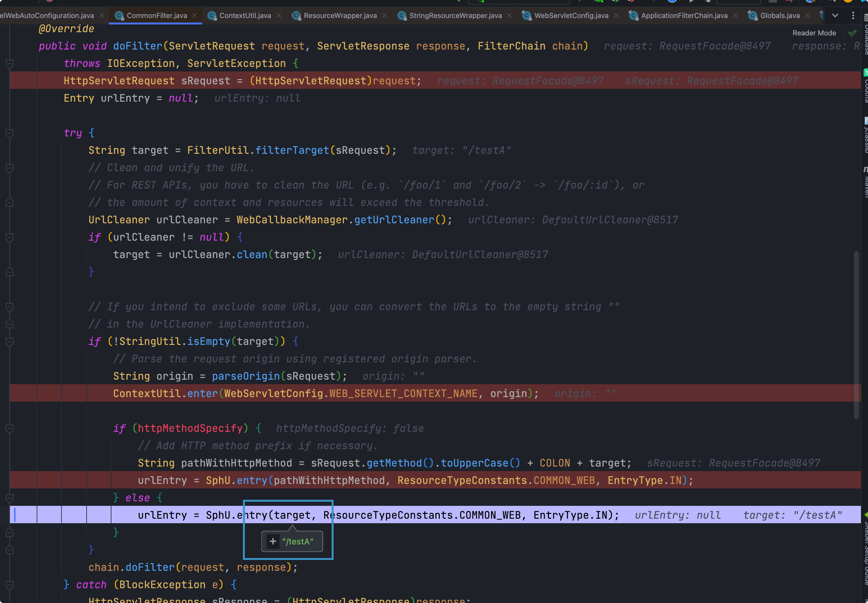Collapse the try block fold marker
Screen dimensions: 868x603
[x=10, y=133]
